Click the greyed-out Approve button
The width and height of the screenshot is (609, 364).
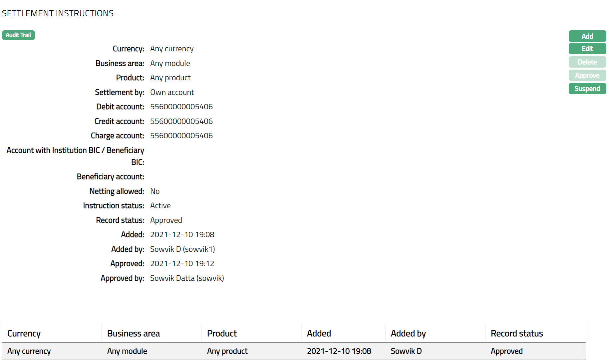coord(587,75)
